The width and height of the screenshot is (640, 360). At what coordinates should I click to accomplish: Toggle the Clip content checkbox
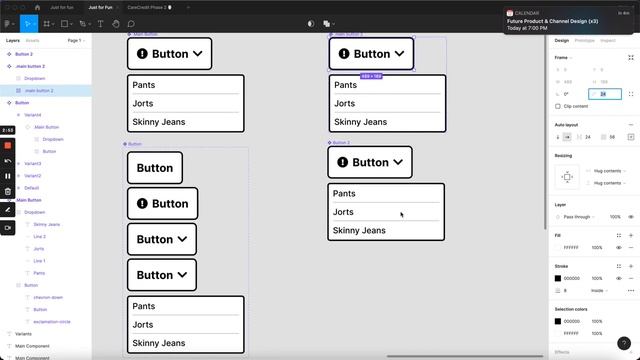click(558, 106)
